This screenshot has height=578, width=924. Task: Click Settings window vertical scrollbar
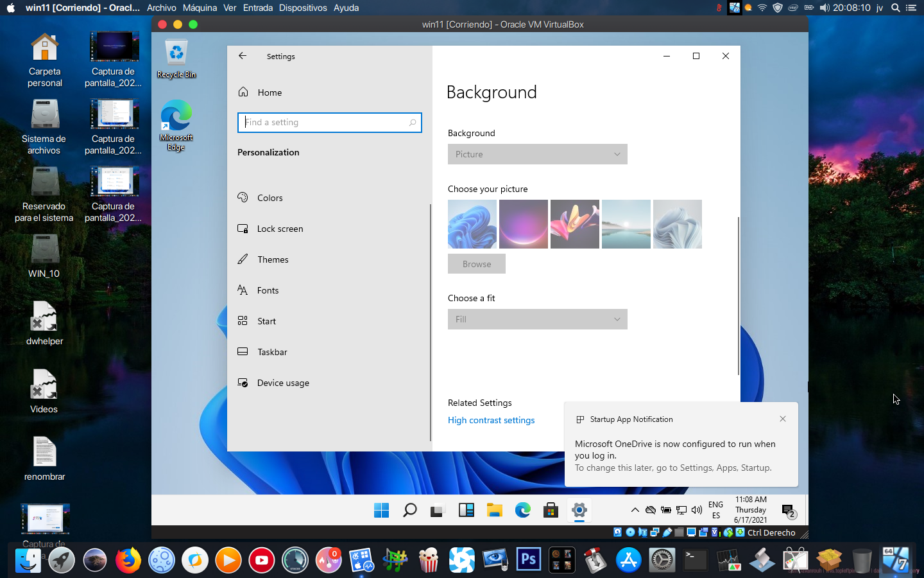click(x=739, y=295)
